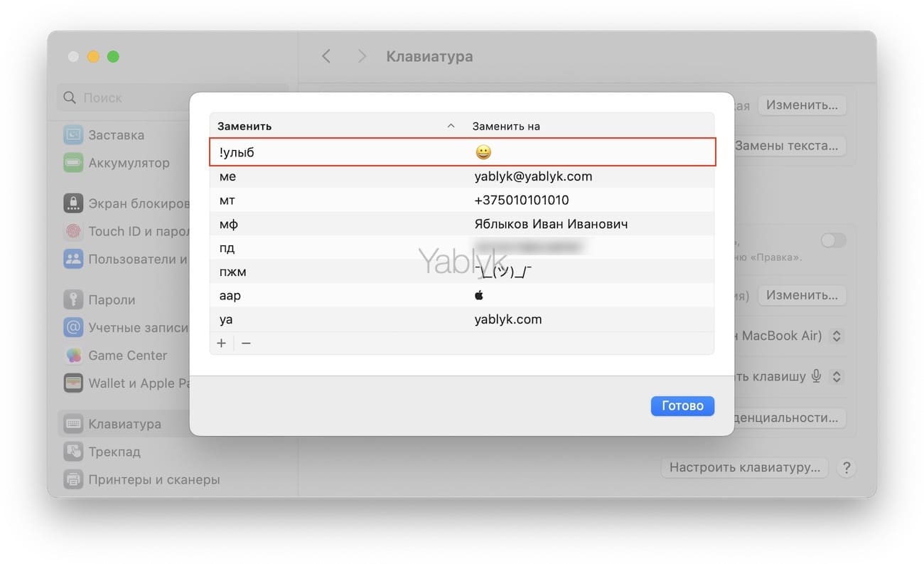Click the Заменить на column header
Screen dimensions: 924x564
click(506, 126)
